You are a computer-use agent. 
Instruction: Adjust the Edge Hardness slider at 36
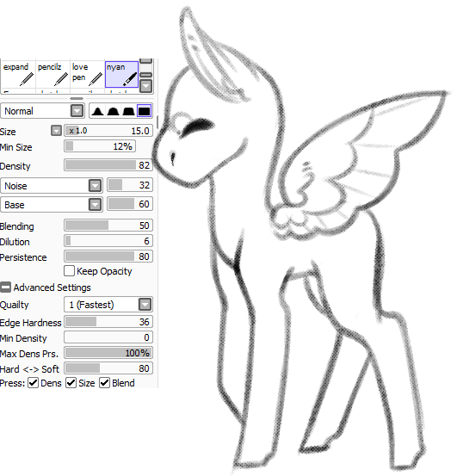108,322
